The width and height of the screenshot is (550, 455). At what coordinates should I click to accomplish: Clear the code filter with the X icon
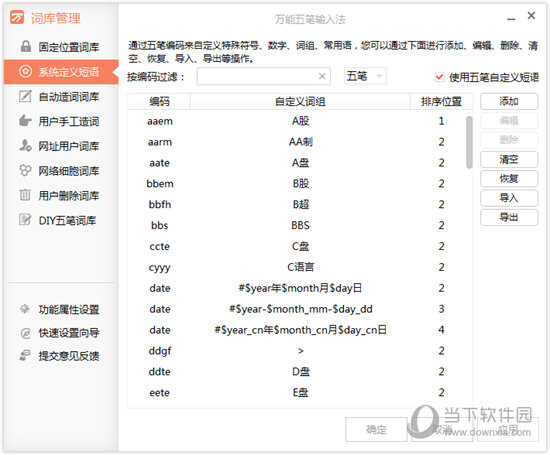point(322,76)
